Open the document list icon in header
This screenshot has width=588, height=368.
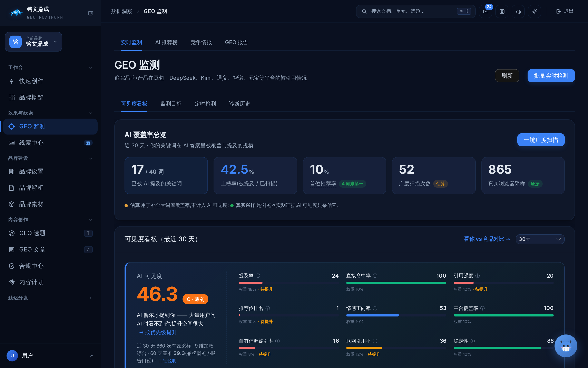pyautogui.click(x=502, y=11)
